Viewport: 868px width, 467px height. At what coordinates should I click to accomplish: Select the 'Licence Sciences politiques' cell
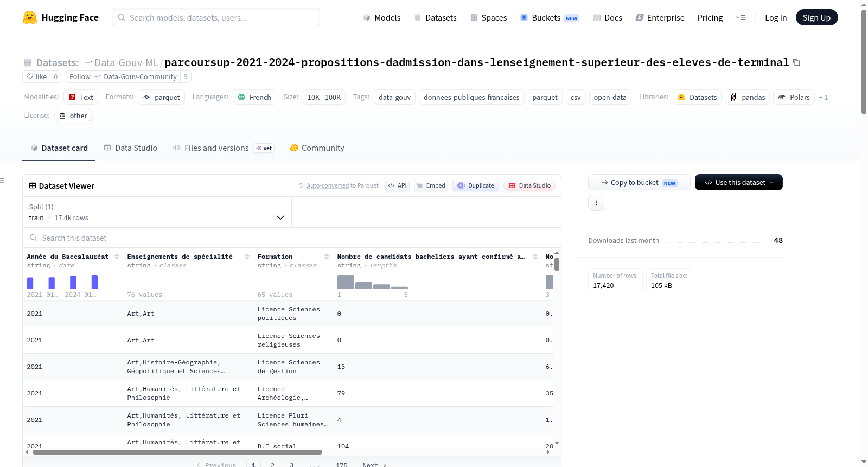point(292,314)
